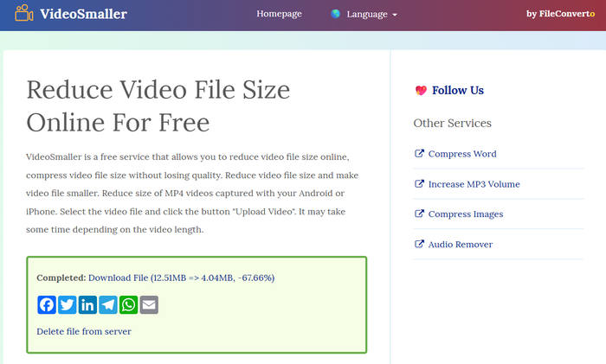The image size is (606, 364).
Task: Share the result on Facebook
Action: pyautogui.click(x=47, y=305)
